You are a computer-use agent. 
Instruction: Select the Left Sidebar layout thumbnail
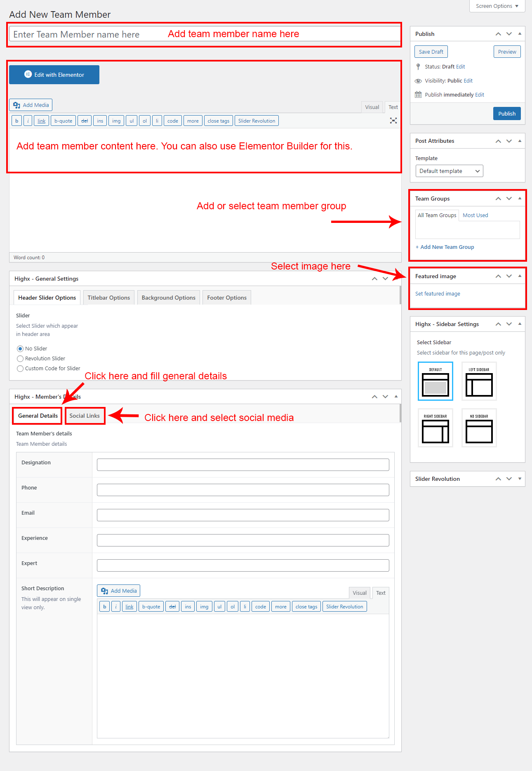click(479, 381)
